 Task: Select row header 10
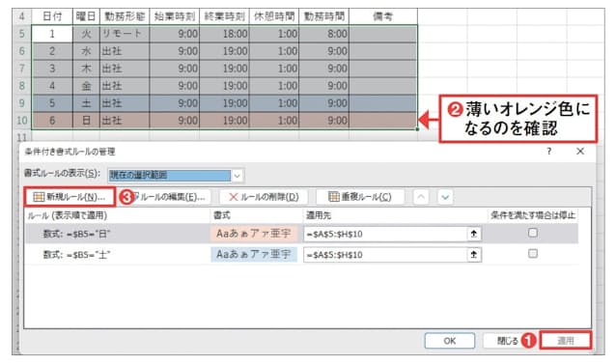(x=22, y=121)
